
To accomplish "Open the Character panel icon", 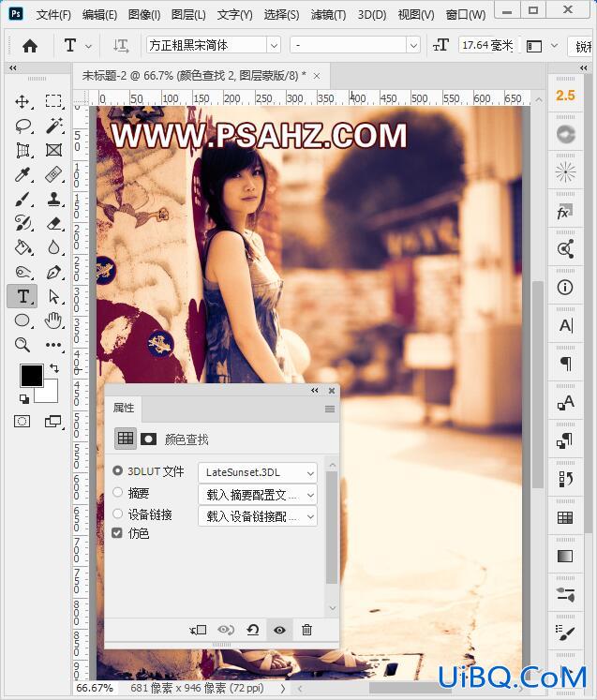I will [565, 325].
